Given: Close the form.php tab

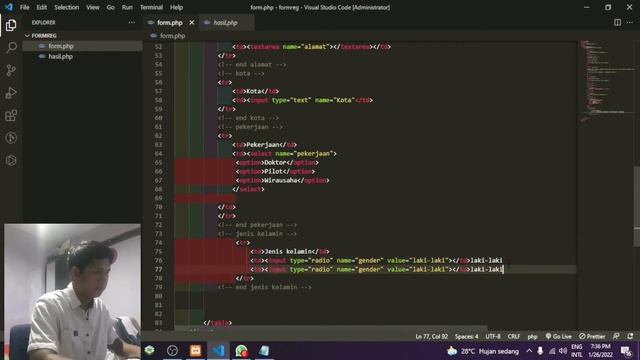Looking at the screenshot, I should (x=191, y=23).
